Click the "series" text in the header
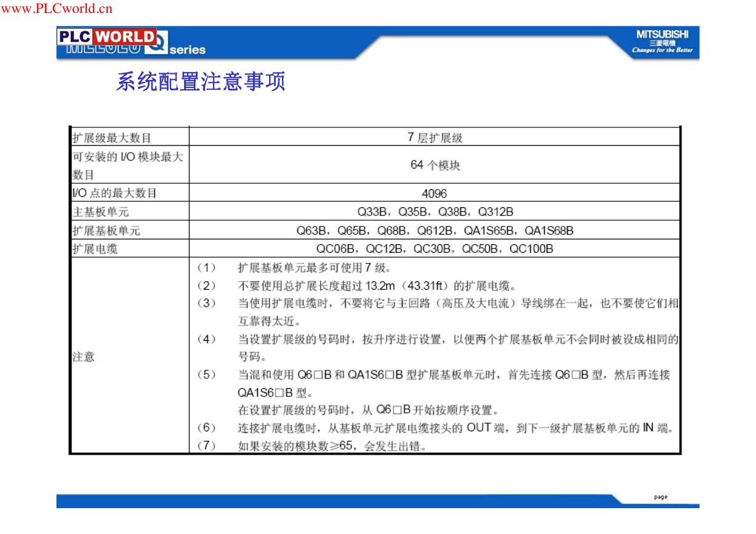 click(x=188, y=50)
